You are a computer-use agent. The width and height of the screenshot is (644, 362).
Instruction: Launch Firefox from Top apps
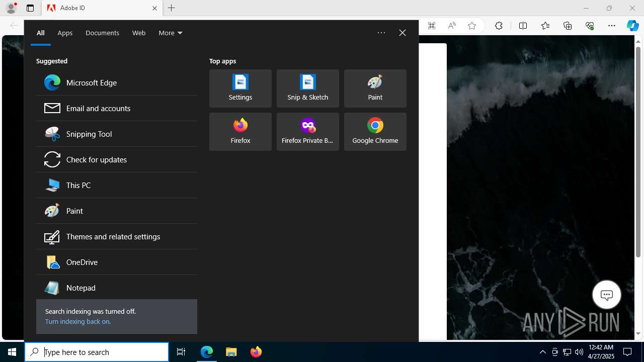(240, 132)
